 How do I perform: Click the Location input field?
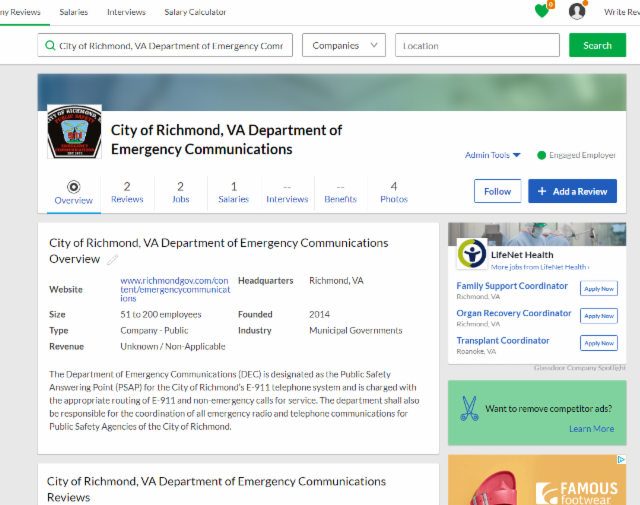tap(477, 46)
